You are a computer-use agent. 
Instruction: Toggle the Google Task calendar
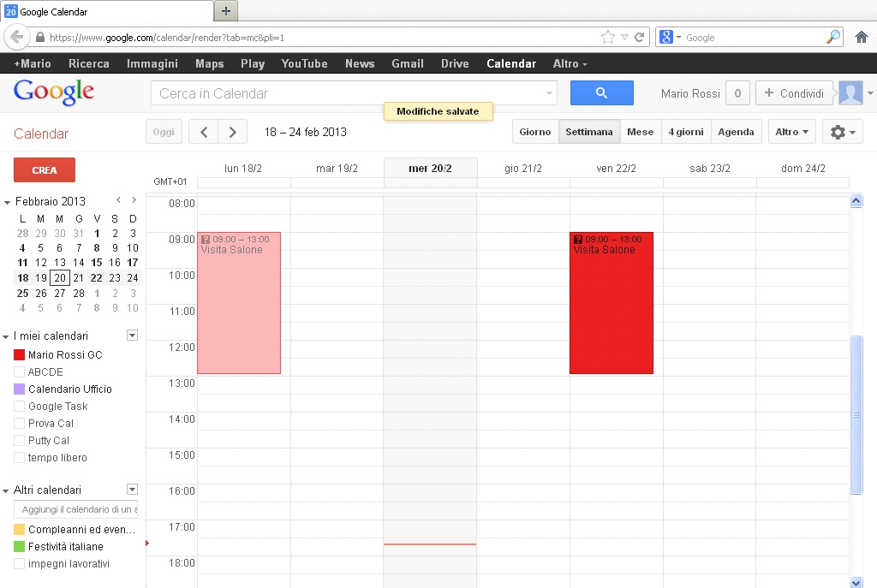pos(19,407)
